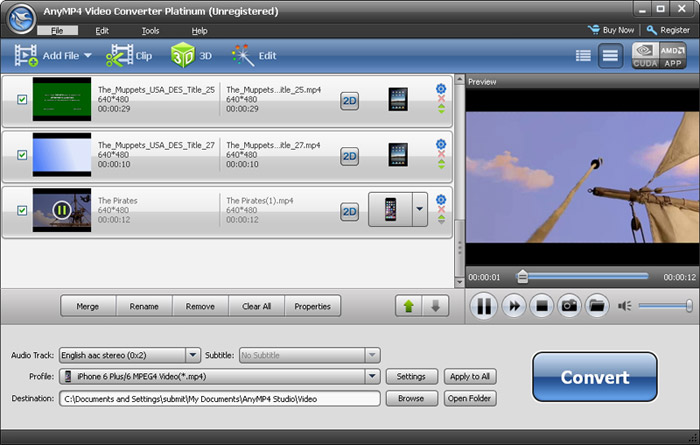Click the Settings button
700x445 pixels.
coord(411,376)
